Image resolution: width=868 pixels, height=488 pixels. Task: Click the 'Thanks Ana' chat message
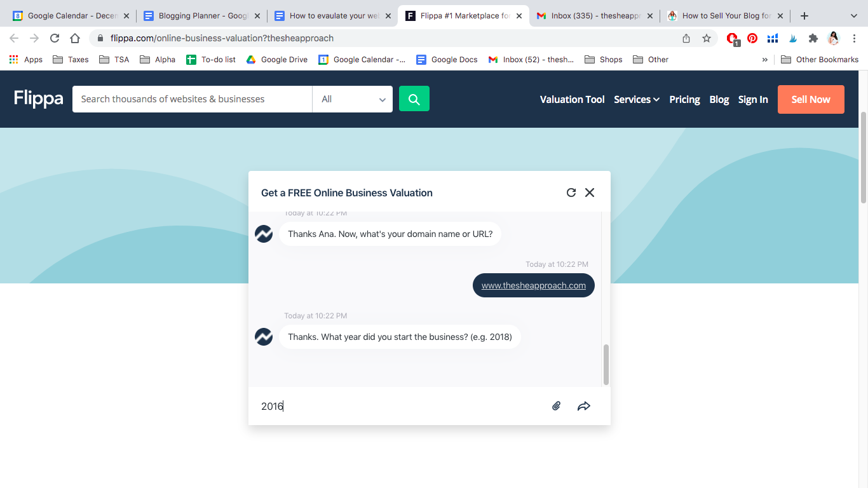(x=390, y=234)
